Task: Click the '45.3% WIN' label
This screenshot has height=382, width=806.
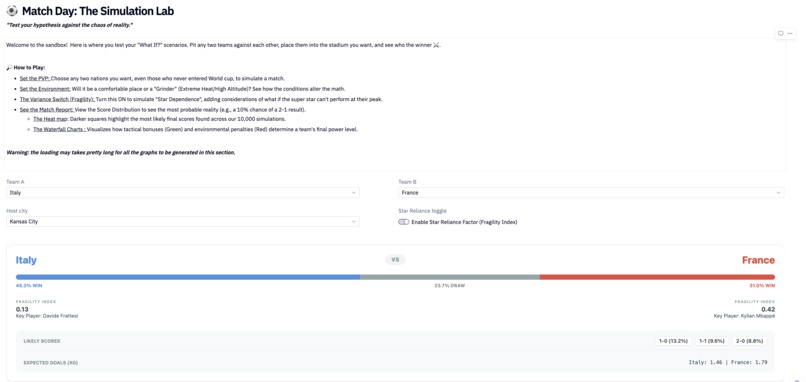Action: (x=29, y=285)
